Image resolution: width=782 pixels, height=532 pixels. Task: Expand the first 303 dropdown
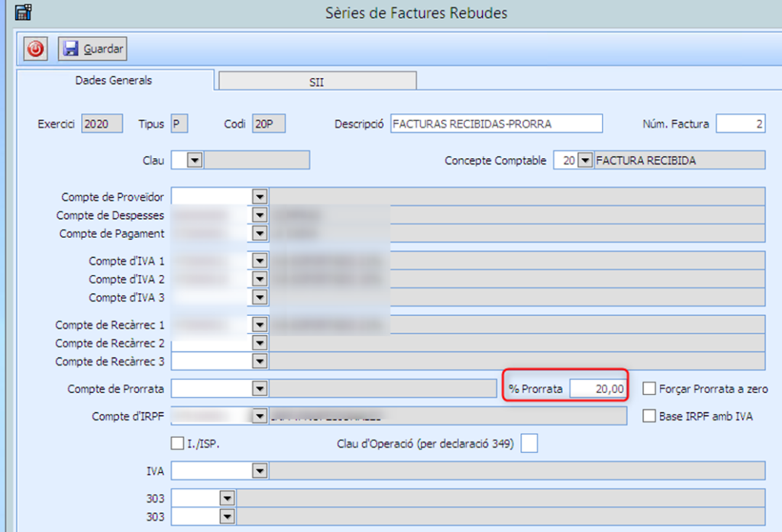tap(226, 498)
